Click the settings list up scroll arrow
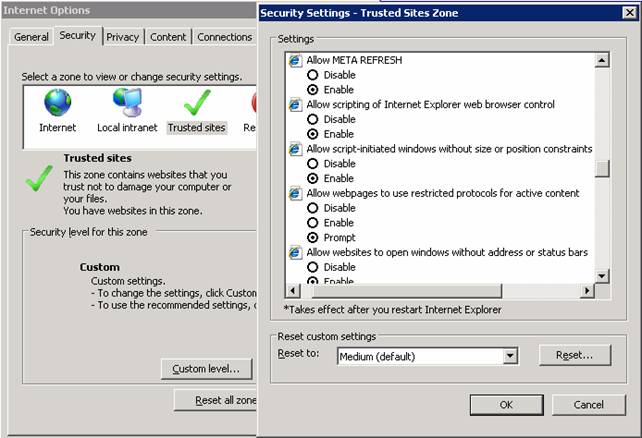 (602, 61)
